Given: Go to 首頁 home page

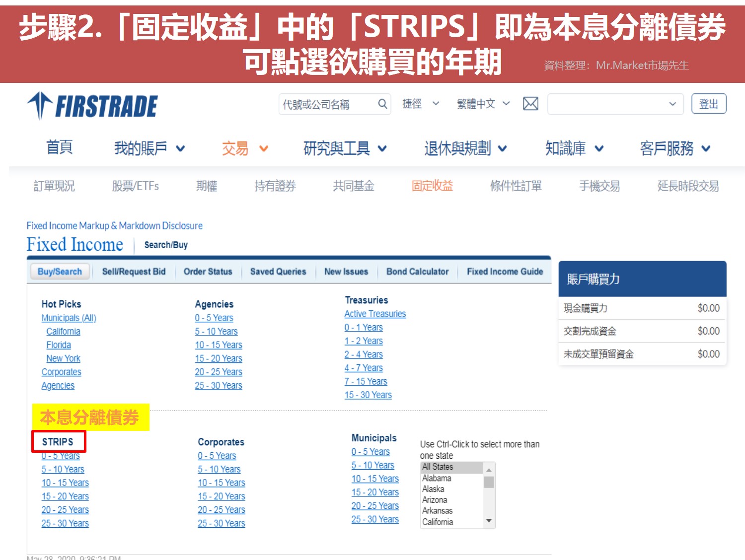Looking at the screenshot, I should [x=60, y=147].
